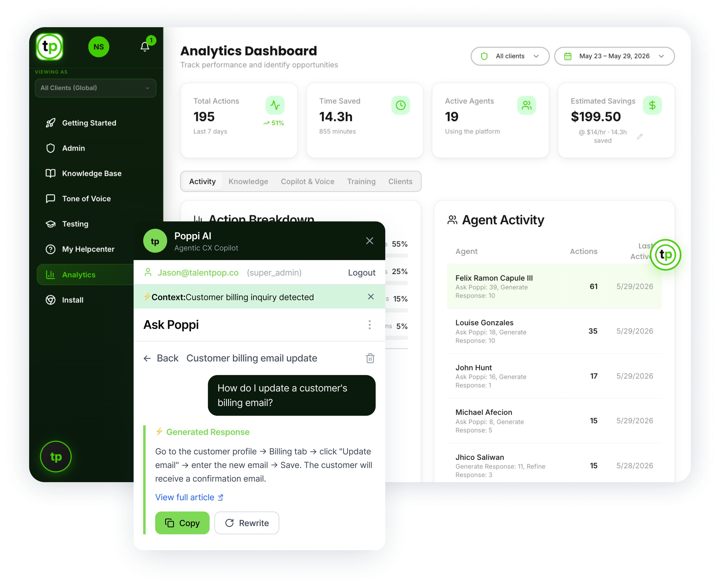Close the Poppi AI panel

[370, 241]
